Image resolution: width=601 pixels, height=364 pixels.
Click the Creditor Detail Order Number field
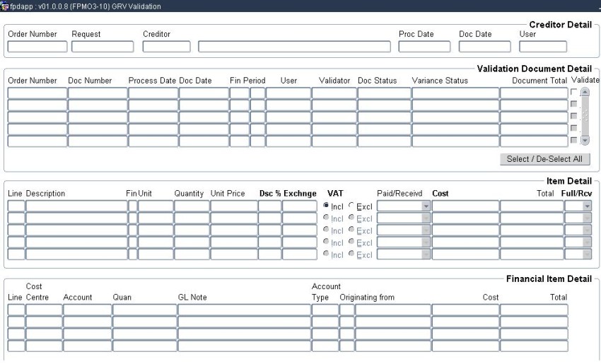click(x=37, y=47)
